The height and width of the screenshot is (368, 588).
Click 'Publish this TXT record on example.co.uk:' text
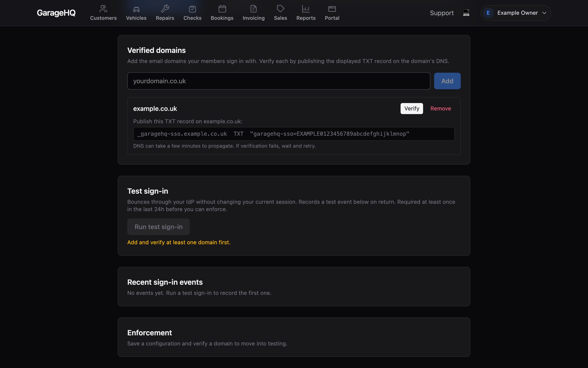pos(188,121)
